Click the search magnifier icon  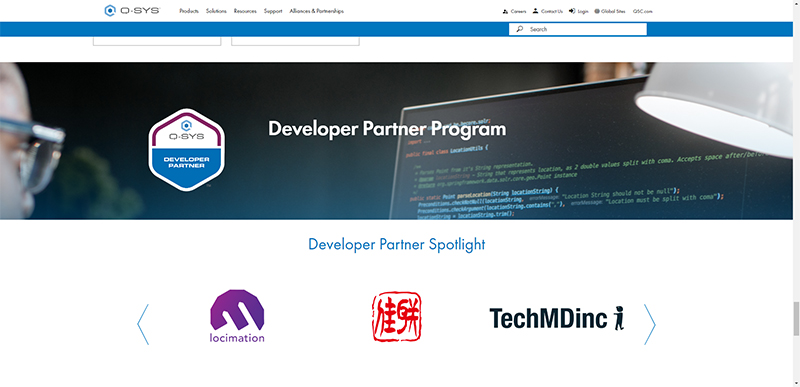[519, 29]
